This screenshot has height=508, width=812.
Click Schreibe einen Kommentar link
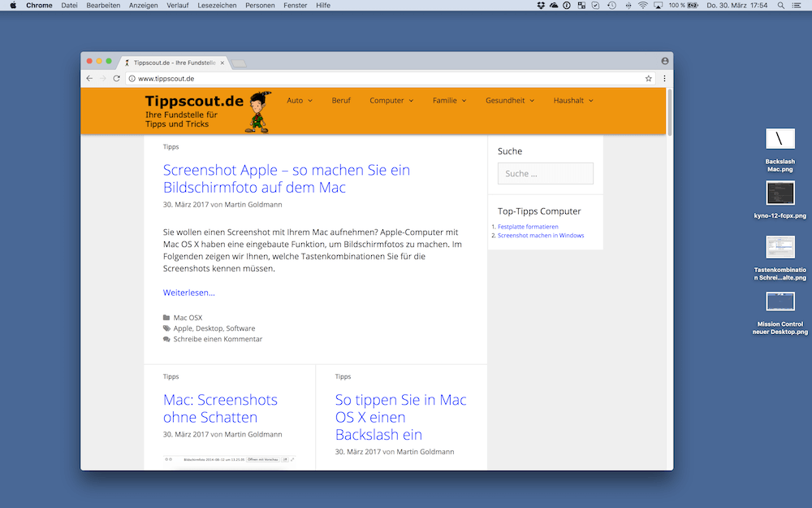218,339
